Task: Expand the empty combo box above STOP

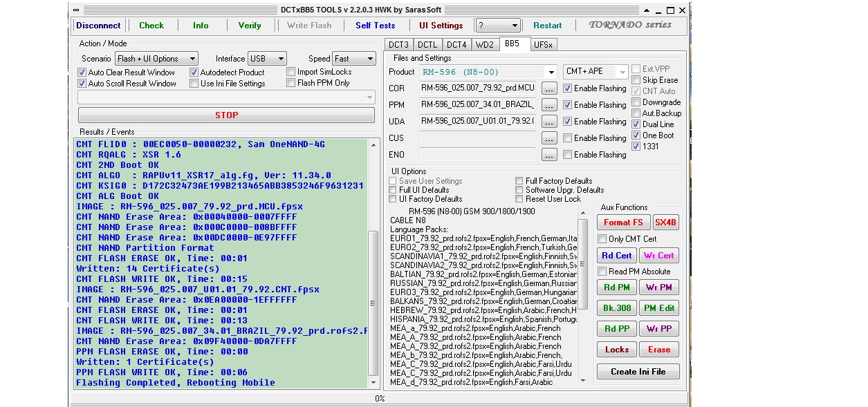Action: (x=370, y=98)
